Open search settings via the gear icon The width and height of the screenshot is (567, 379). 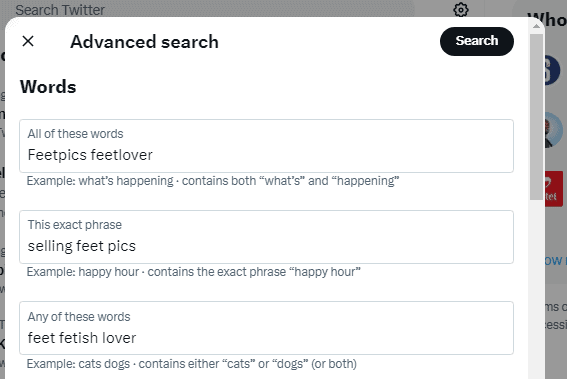pyautogui.click(x=461, y=9)
